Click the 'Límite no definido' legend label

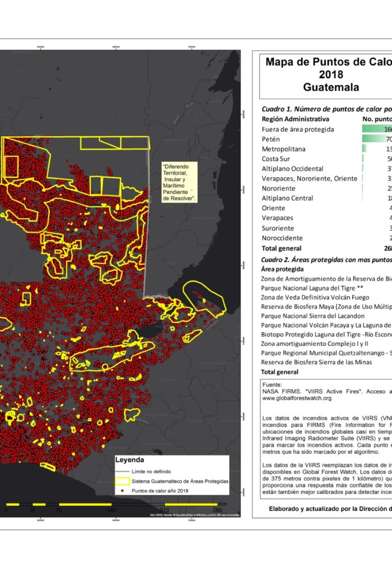[x=151, y=471]
